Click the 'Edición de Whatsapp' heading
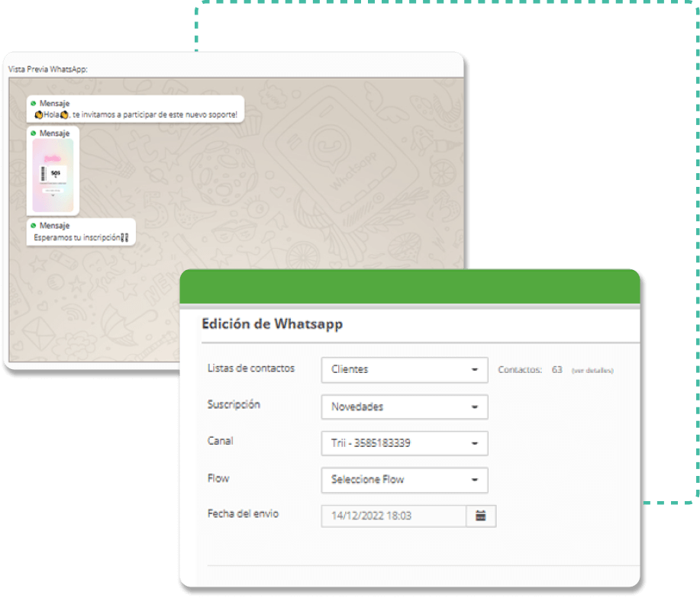This screenshot has width=700, height=598. pos(272,324)
